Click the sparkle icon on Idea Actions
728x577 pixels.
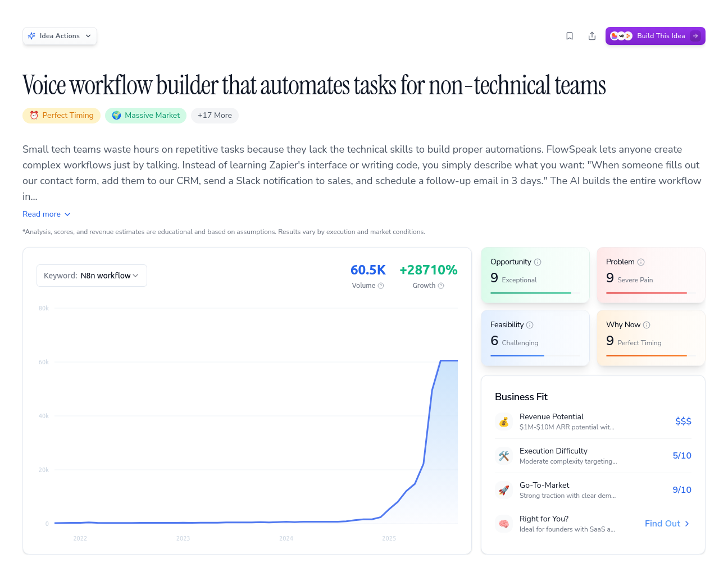pos(32,35)
